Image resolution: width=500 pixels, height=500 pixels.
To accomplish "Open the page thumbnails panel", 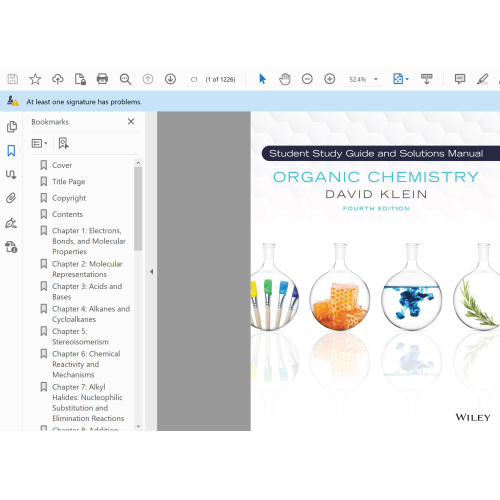I will coord(12,127).
